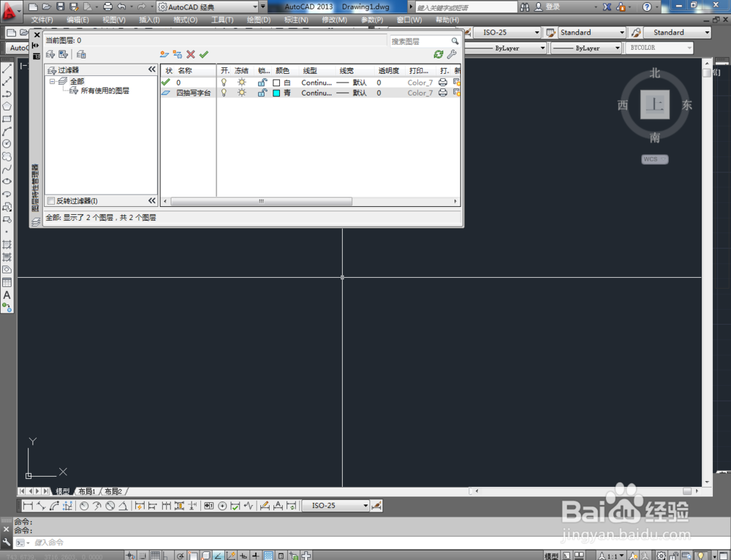Click New Layer Frozen in Viewports icon
Image resolution: width=731 pixels, height=560 pixels.
tap(177, 55)
